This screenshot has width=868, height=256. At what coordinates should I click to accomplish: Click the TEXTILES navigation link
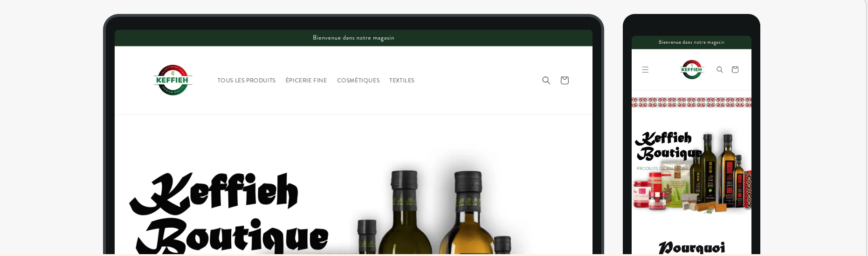point(401,81)
